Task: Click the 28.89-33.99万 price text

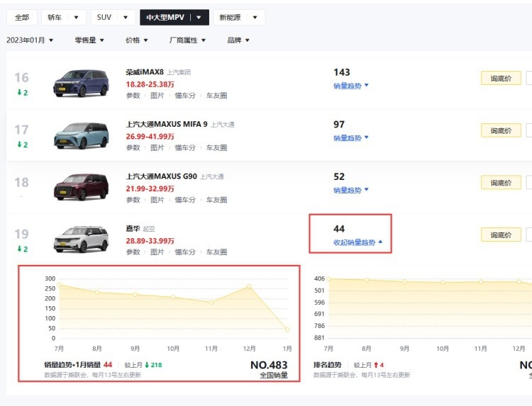Action: tap(150, 241)
